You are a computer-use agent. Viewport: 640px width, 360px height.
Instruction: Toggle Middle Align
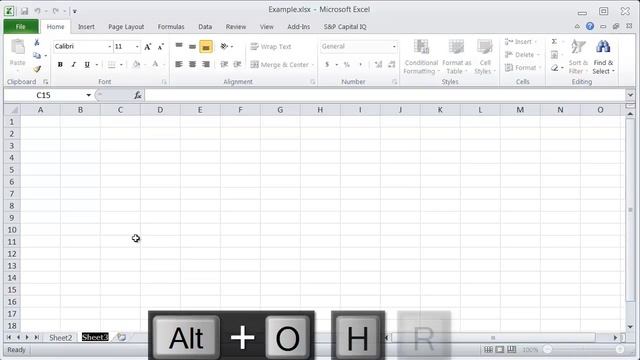(x=192, y=46)
